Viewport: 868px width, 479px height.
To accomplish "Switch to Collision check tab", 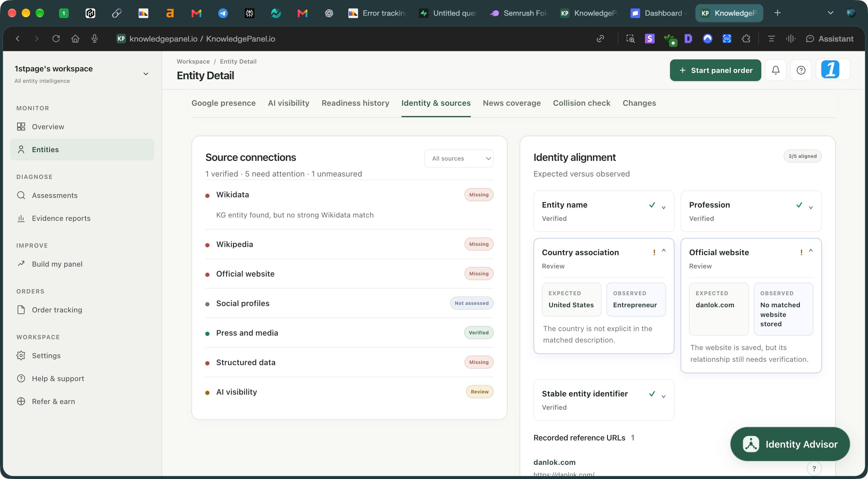I will (581, 103).
